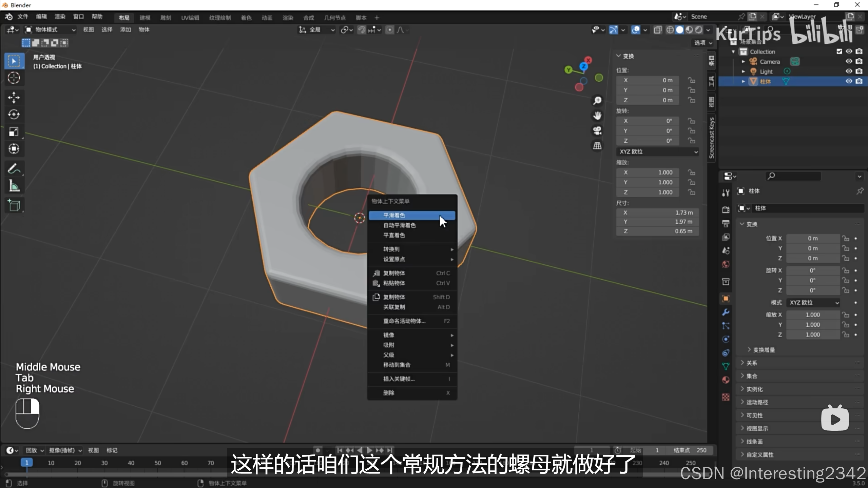Viewport: 868px width, 488px height.
Task: Select the Move tool in left toolbar
Action: point(14,97)
